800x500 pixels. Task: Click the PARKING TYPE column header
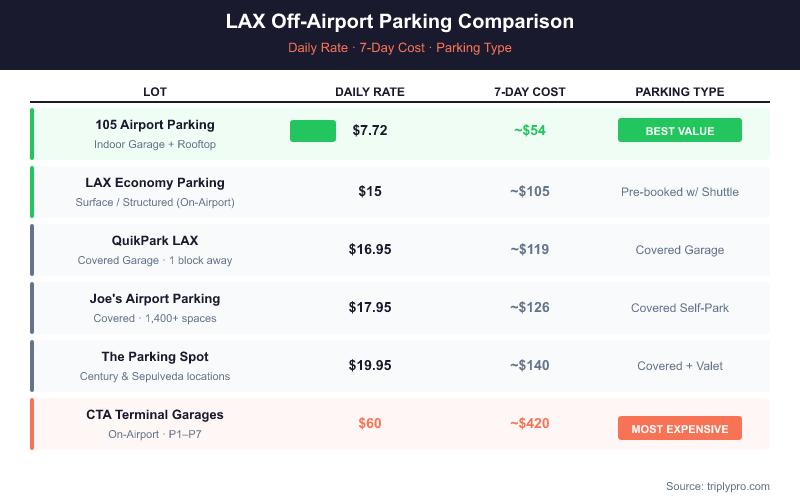tap(680, 92)
